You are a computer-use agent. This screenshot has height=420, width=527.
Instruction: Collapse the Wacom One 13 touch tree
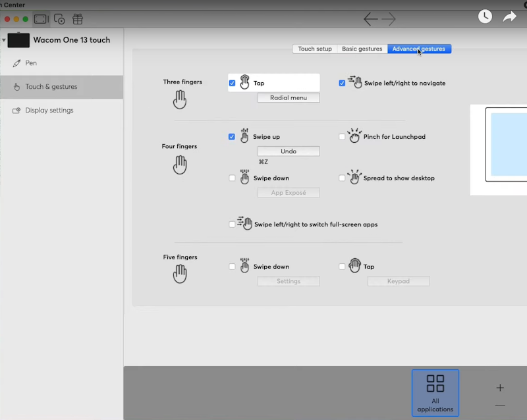click(4, 40)
